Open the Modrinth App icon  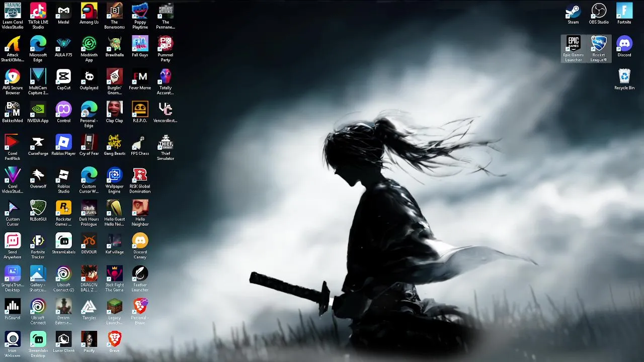point(89,44)
